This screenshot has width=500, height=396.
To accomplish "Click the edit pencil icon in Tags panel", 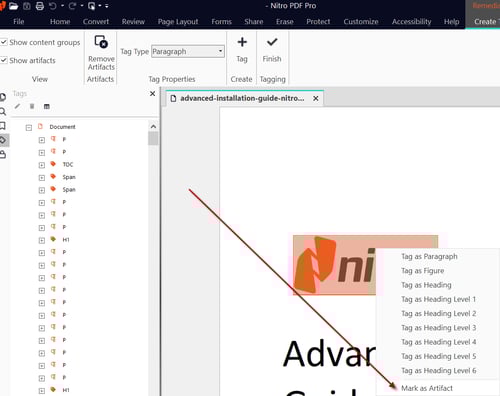I will click(17, 106).
